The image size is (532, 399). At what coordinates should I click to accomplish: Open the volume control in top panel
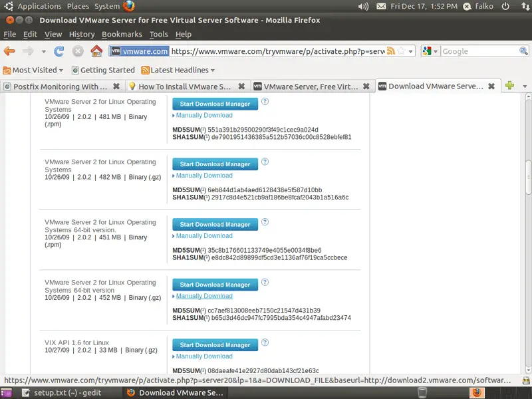coord(363,7)
